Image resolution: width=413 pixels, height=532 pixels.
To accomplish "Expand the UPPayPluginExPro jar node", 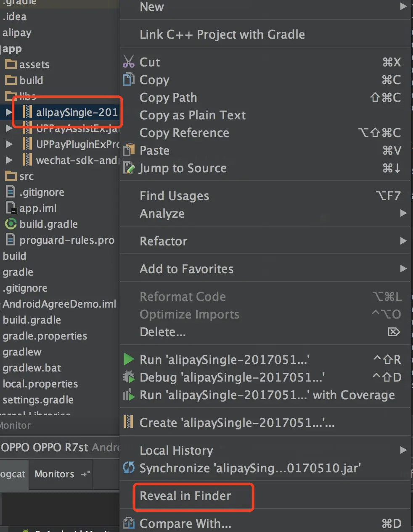I will coord(9,144).
